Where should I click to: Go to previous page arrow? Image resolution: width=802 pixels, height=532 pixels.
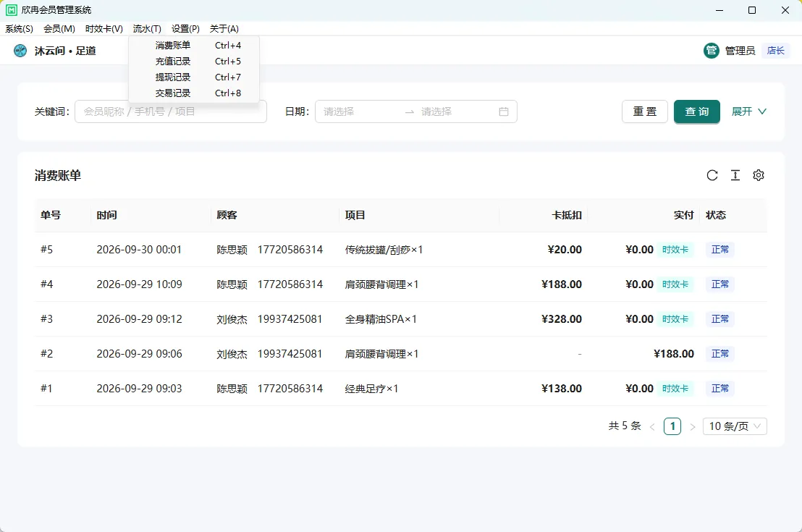pyautogui.click(x=652, y=426)
